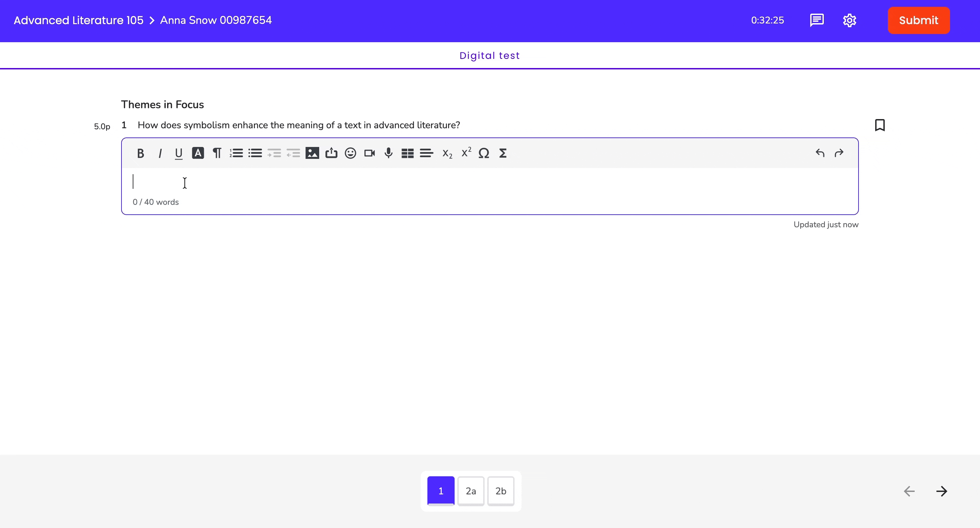Record audio with the microphone
The image size is (980, 528).
[x=388, y=153]
